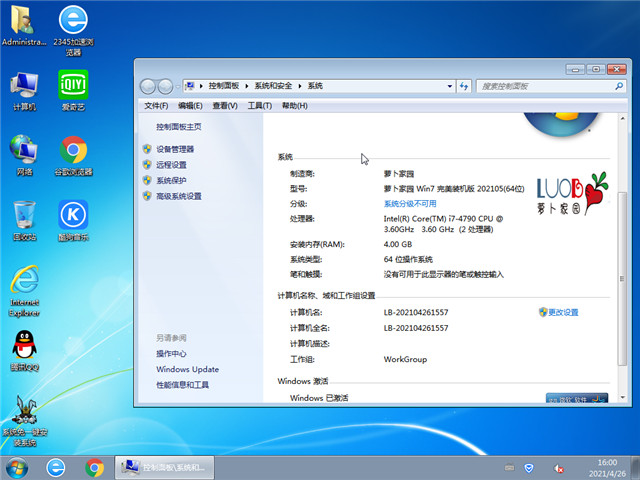Screen dimensions: 640x480
Task: Open the 文件(F) menu
Action: (156, 106)
